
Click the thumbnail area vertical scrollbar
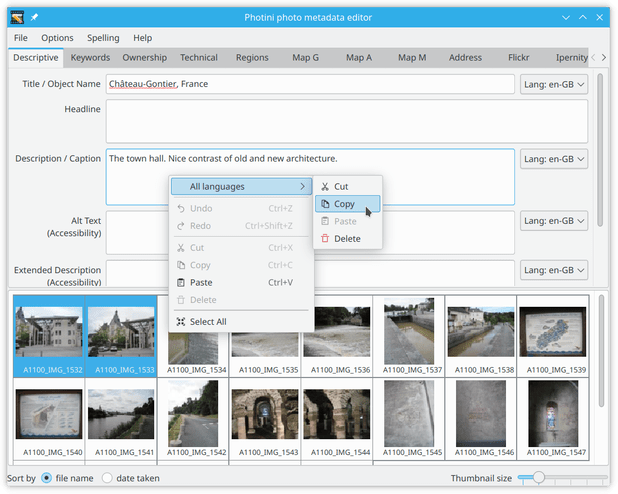pos(601,351)
